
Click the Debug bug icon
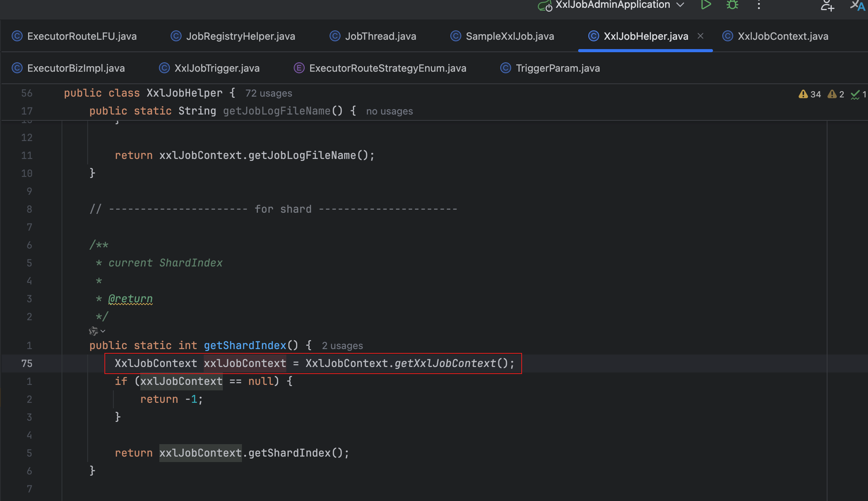click(x=732, y=5)
